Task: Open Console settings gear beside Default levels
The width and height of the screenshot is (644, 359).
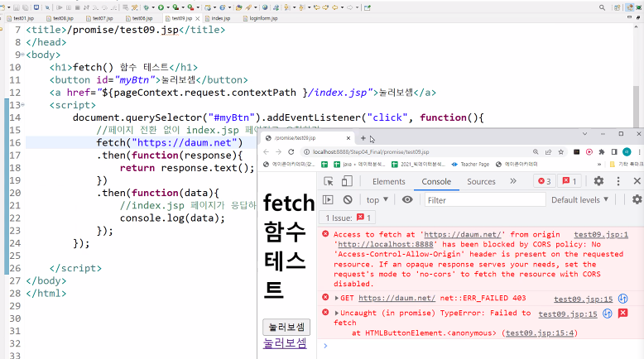Action: pos(637,200)
